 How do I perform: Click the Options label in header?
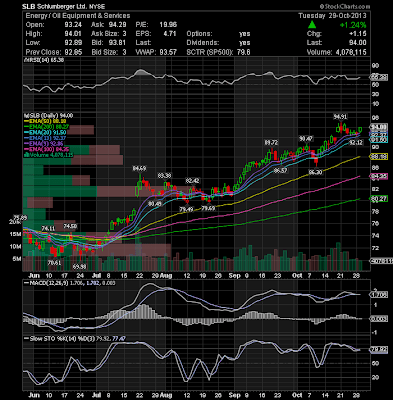click(x=199, y=34)
